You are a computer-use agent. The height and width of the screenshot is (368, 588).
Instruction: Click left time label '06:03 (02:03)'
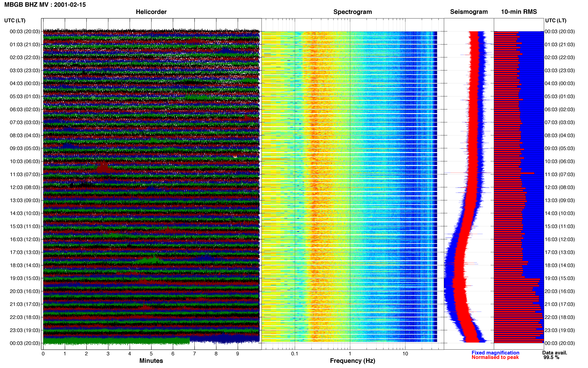pyautogui.click(x=25, y=109)
